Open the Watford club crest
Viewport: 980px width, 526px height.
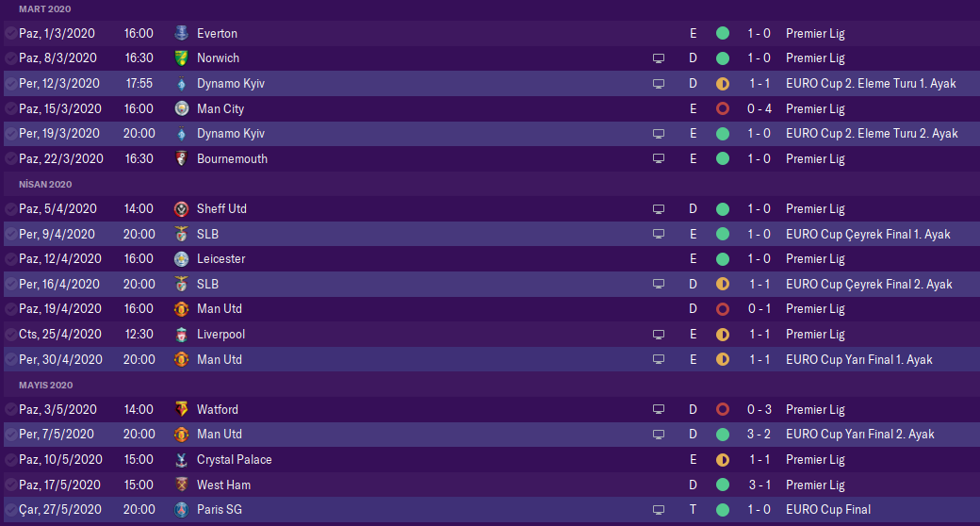(182, 409)
